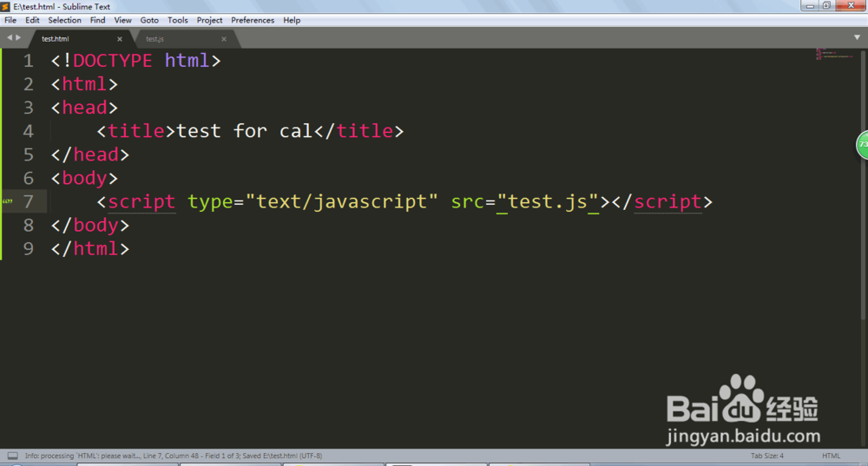Click the opening head tag on line 3
Viewport: 868px width, 466px height.
[84, 108]
